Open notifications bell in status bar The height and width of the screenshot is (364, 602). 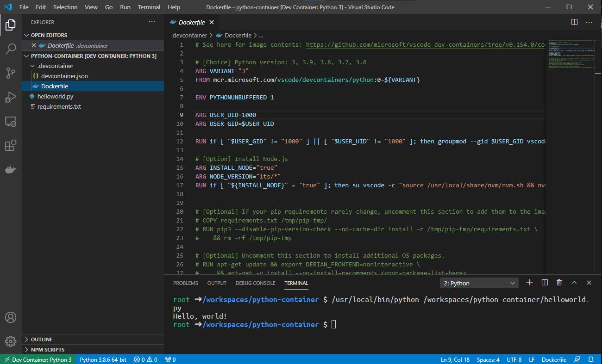(x=591, y=359)
